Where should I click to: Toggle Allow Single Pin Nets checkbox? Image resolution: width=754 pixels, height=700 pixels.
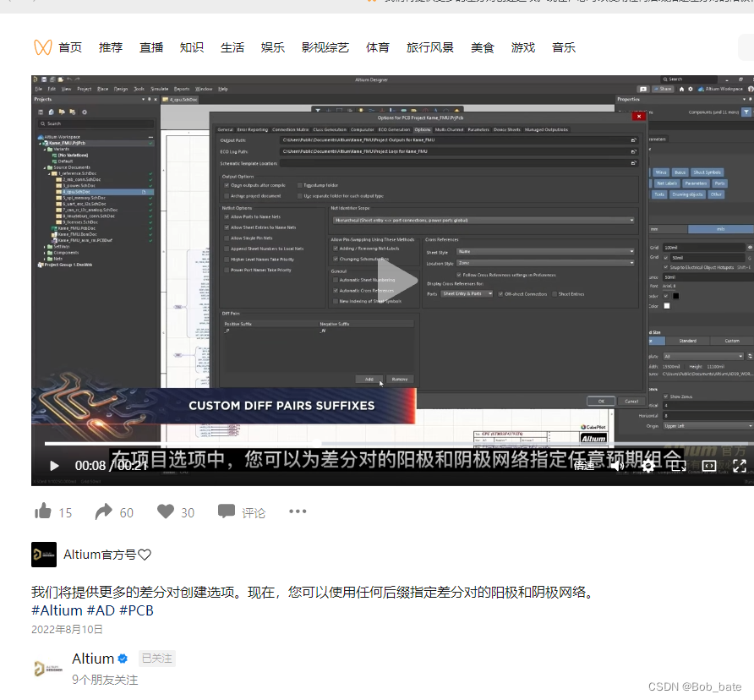tap(227, 238)
